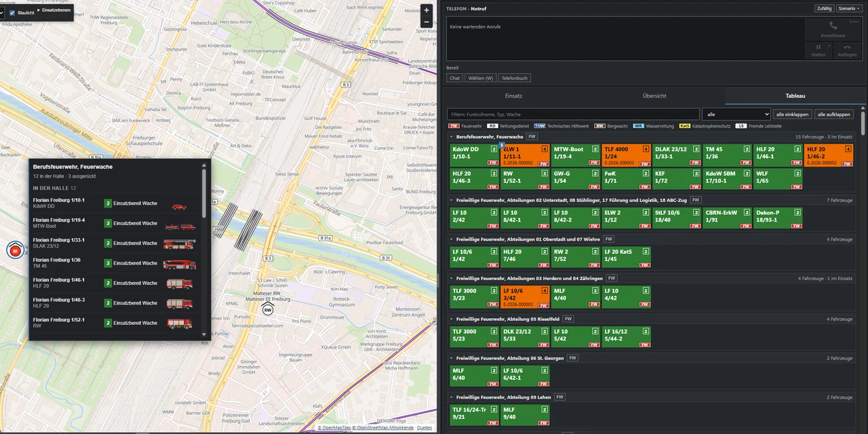Select the orange TLF 4000 1/24 tile

(x=627, y=155)
